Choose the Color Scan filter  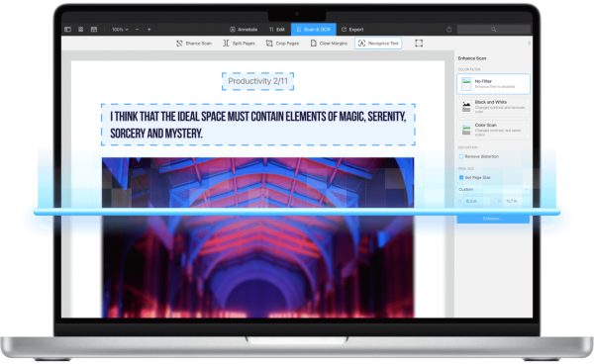click(493, 130)
